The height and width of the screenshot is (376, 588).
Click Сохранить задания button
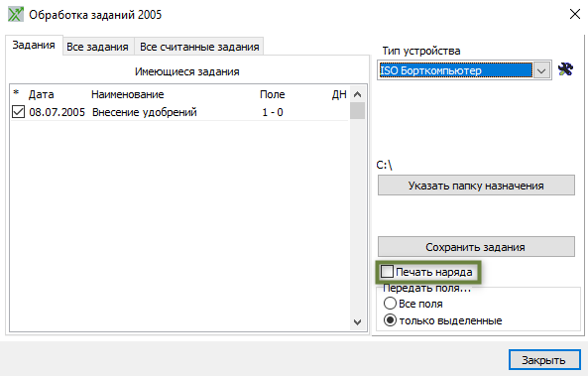point(476,247)
